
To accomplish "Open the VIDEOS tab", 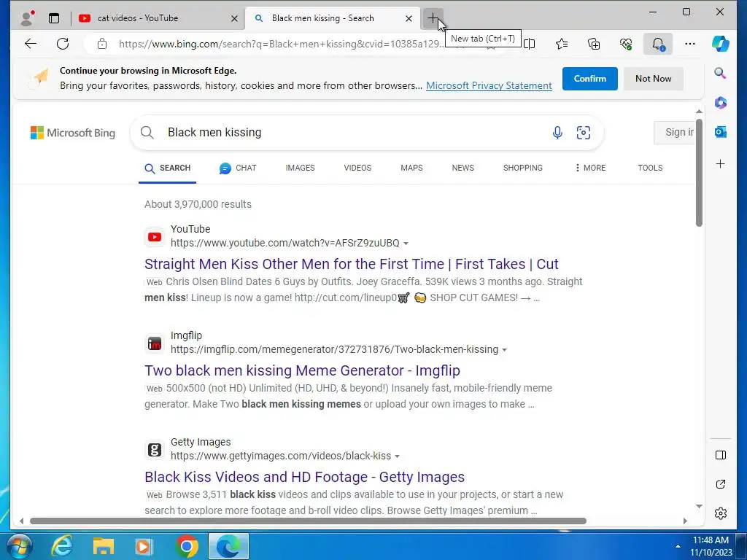I will pos(357,168).
